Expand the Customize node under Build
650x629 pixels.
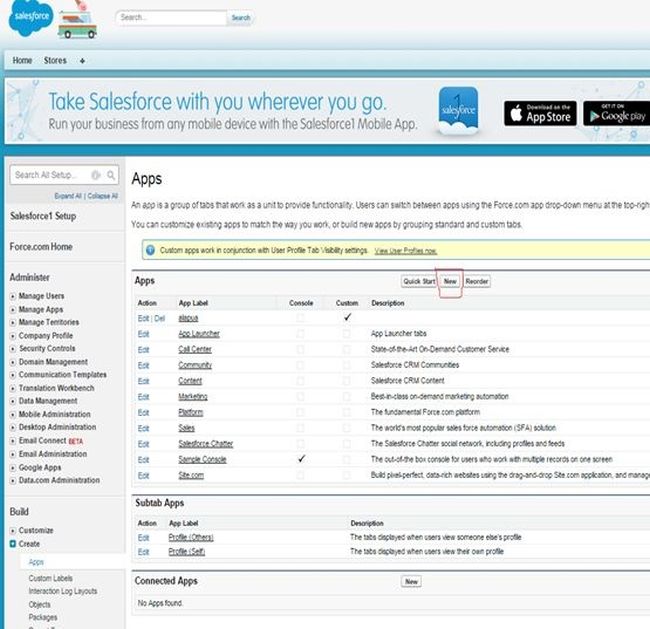[x=13, y=531]
